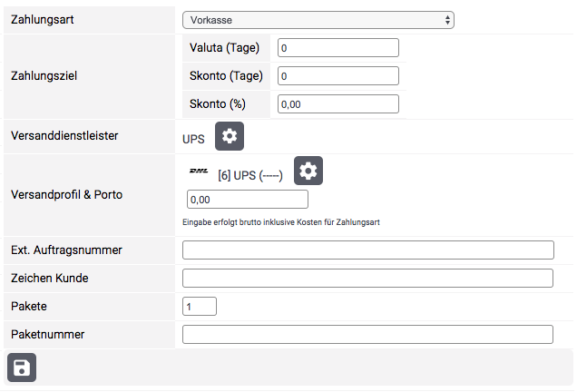This screenshot has width=577, height=392.
Task: Click the Porto amount field showing 0,00
Action: pyautogui.click(x=247, y=200)
